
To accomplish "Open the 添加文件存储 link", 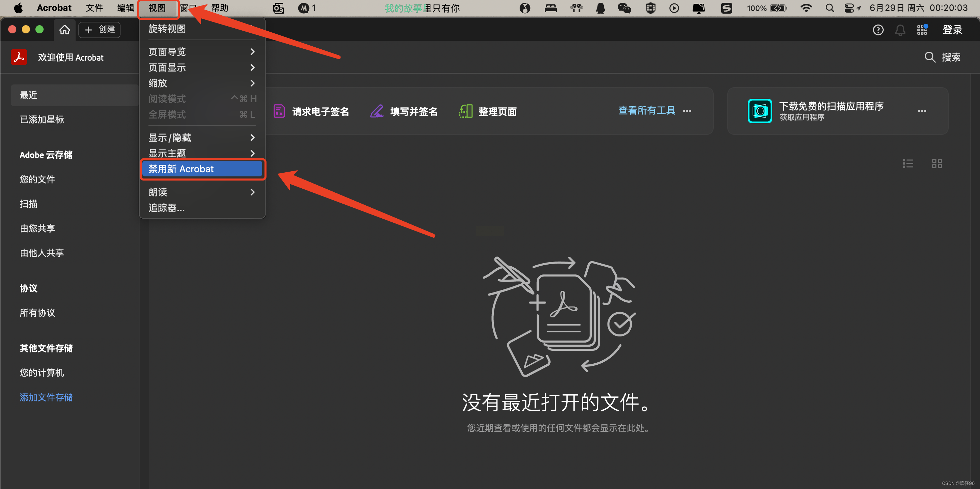I will tap(46, 397).
